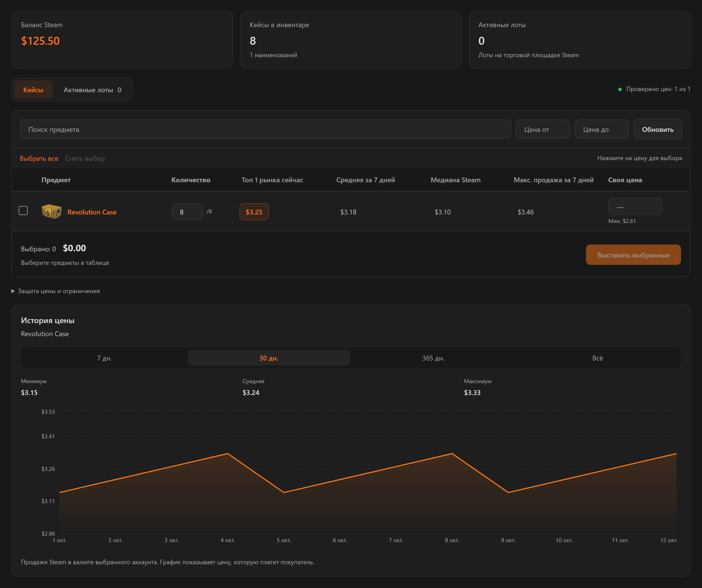Focus the Цена от filter field
The height and width of the screenshot is (588, 702).
[543, 129]
